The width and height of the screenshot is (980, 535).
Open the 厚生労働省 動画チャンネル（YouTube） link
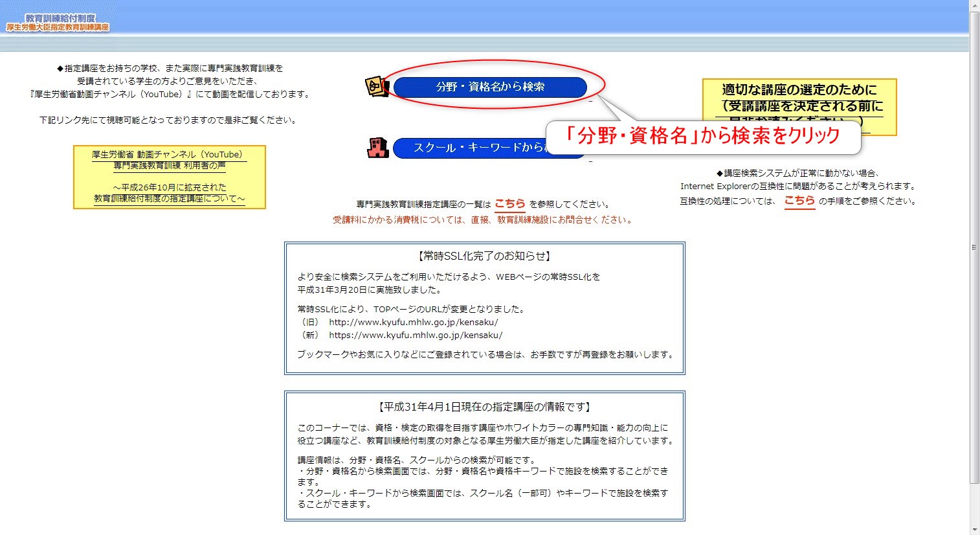pyautogui.click(x=167, y=154)
